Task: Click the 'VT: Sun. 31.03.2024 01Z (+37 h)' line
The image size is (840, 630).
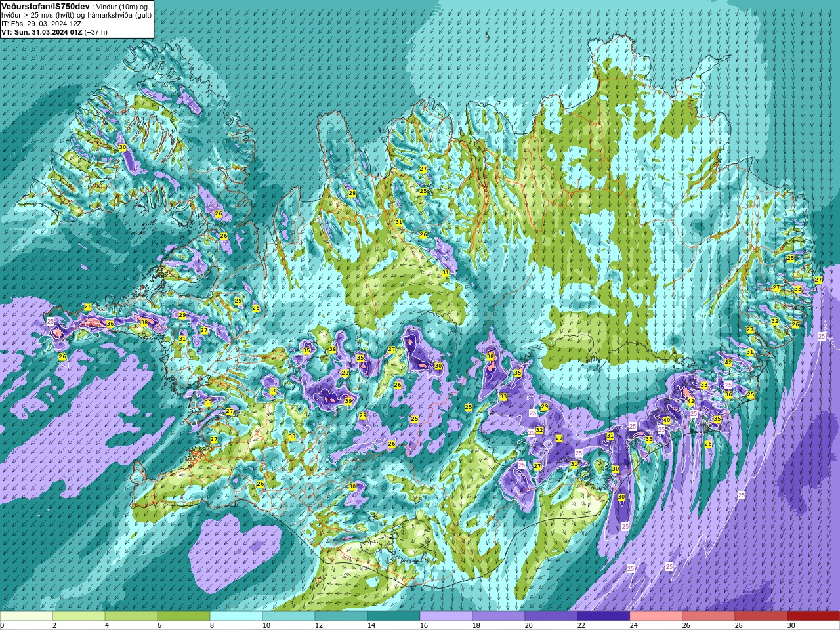Action: (x=54, y=31)
